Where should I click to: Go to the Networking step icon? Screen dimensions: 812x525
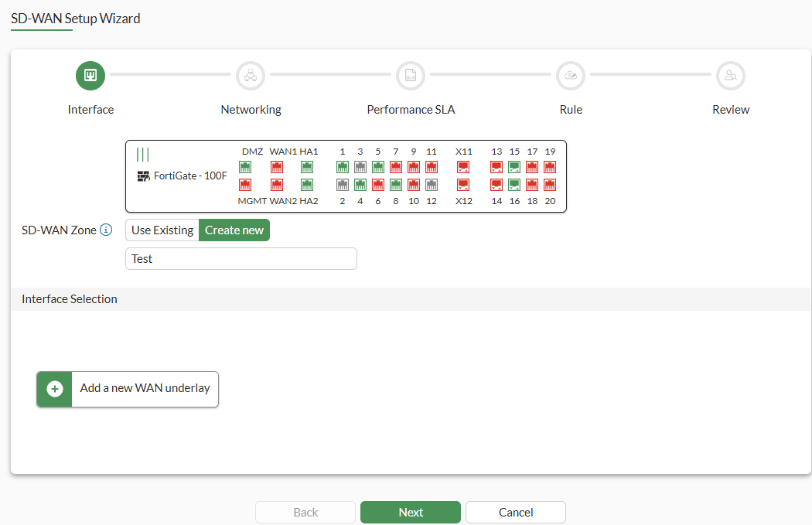point(251,76)
